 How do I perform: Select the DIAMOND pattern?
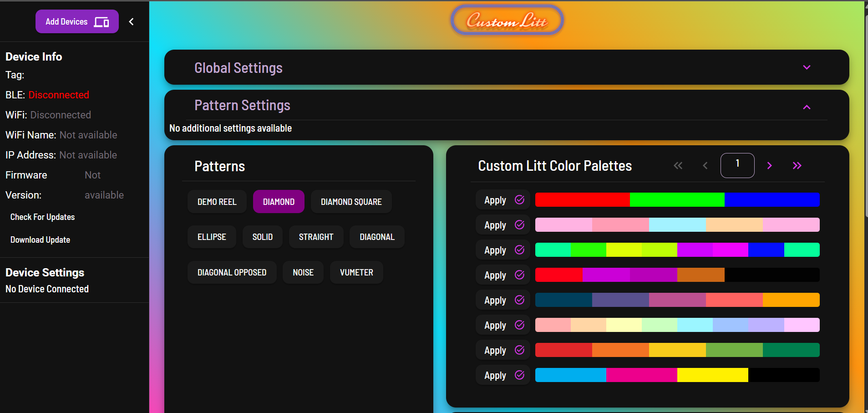pos(279,202)
